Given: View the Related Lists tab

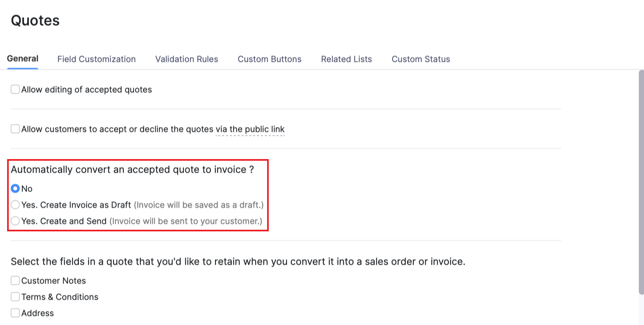Looking at the screenshot, I should click(x=346, y=59).
